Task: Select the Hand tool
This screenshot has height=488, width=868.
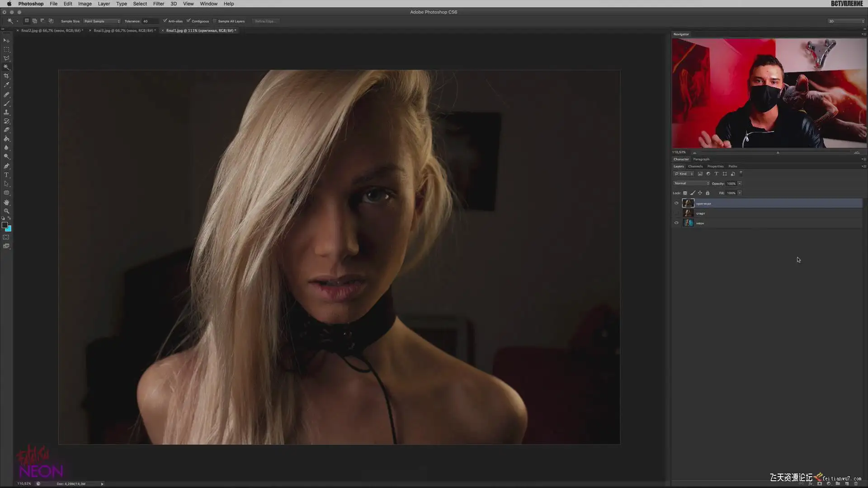Action: point(6,202)
